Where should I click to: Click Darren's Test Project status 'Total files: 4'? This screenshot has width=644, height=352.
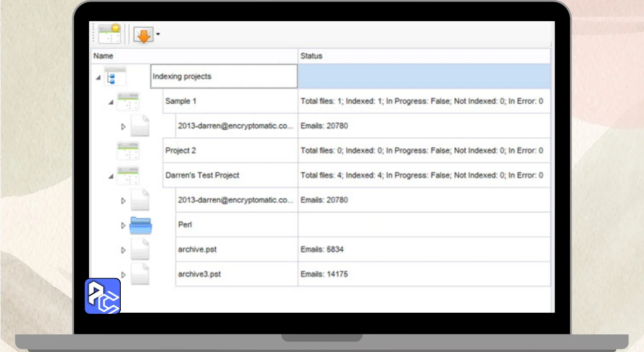[422, 175]
